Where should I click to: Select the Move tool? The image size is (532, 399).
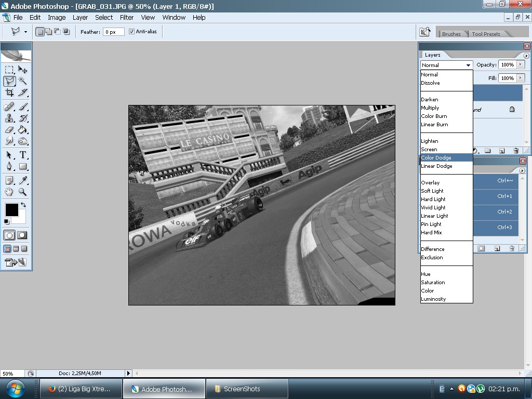23,70
